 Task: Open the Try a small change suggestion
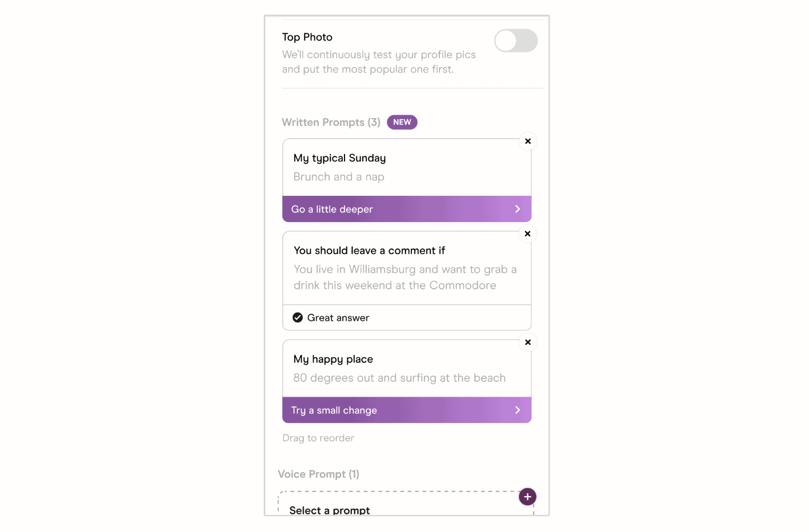point(334,410)
